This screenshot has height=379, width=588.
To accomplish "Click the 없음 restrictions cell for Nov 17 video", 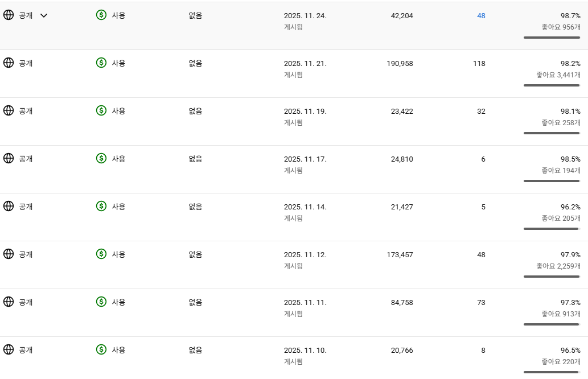I will point(195,159).
